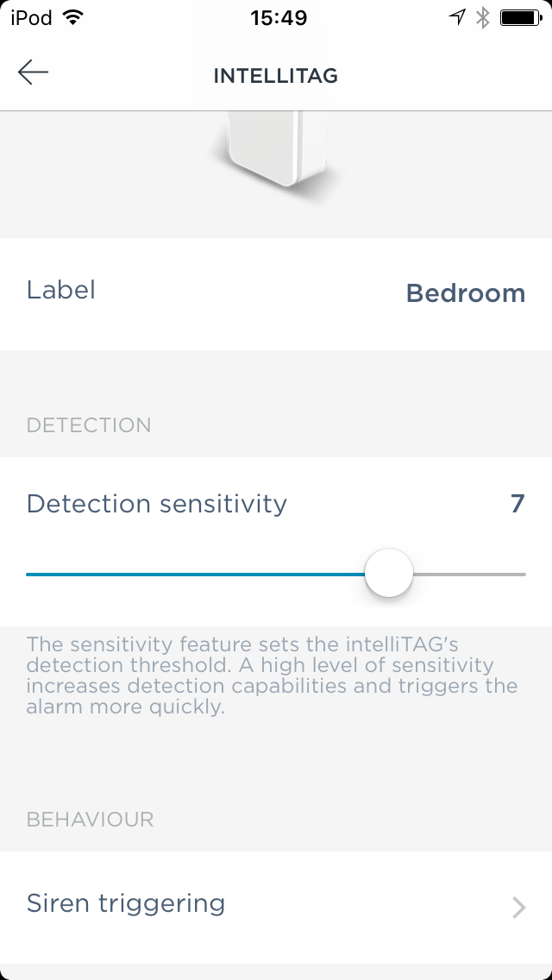
Task: Tap the Label row to rename the tag
Action: (x=61, y=292)
